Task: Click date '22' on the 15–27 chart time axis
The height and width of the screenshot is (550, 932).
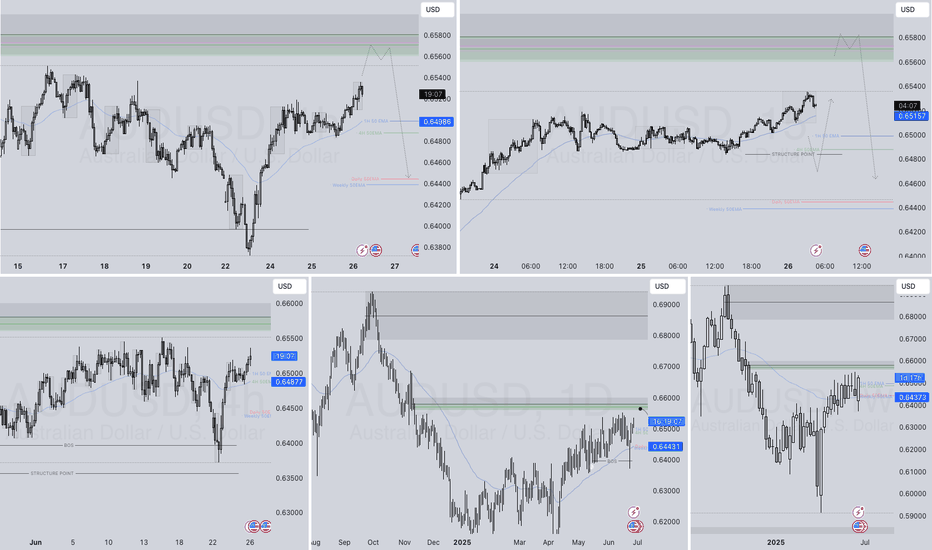Action: click(225, 266)
